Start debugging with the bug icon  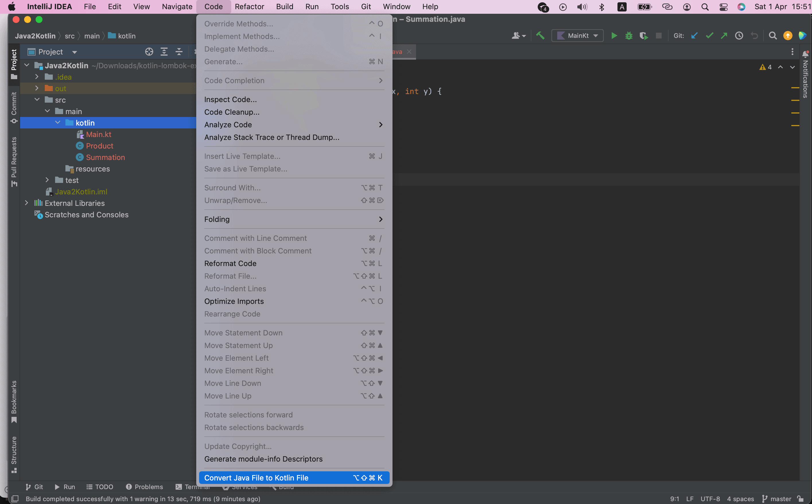pyautogui.click(x=629, y=35)
